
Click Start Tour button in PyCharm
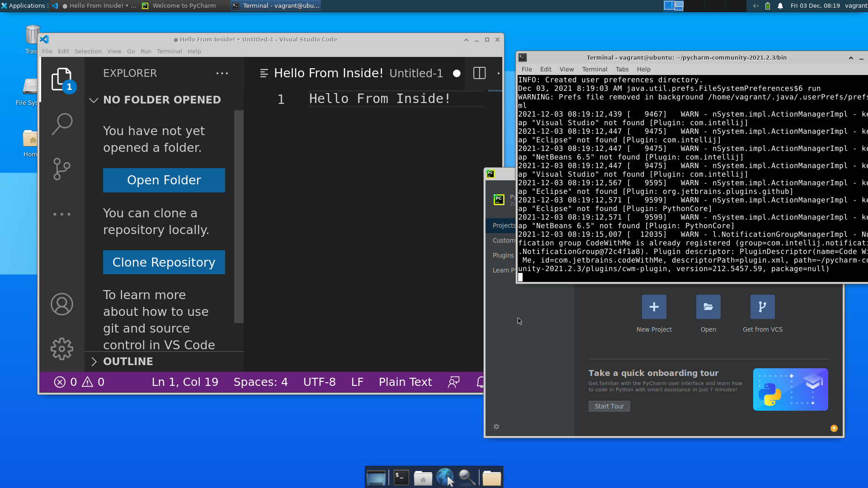click(x=609, y=406)
